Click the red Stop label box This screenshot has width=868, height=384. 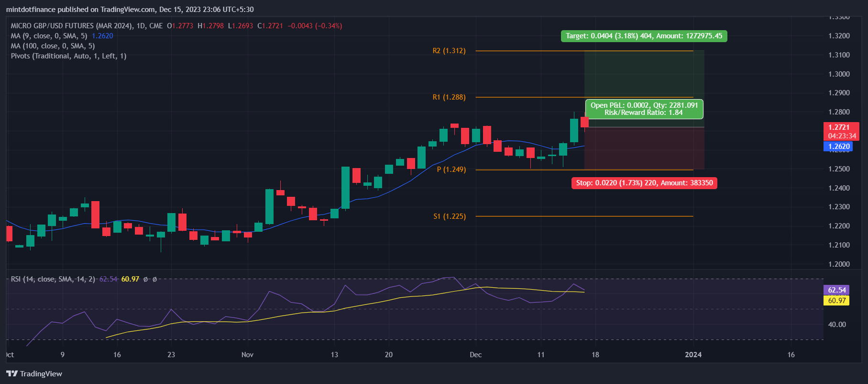pos(644,183)
